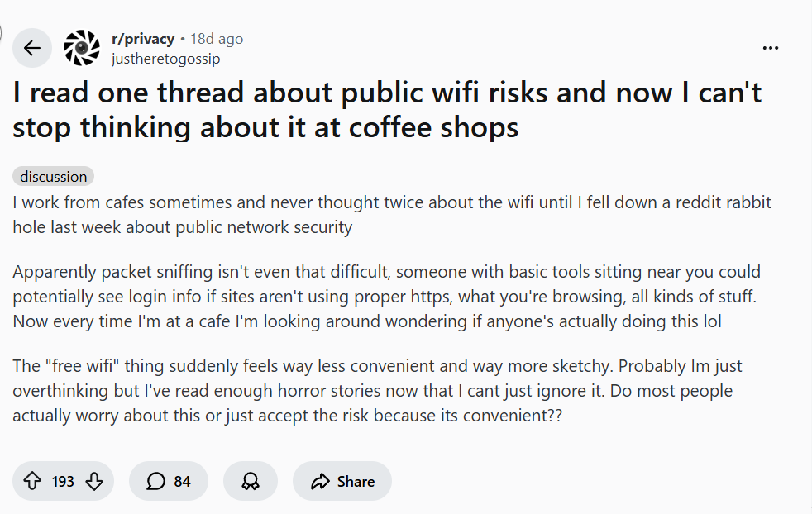
Task: Click the Share button label
Action: pyautogui.click(x=356, y=481)
